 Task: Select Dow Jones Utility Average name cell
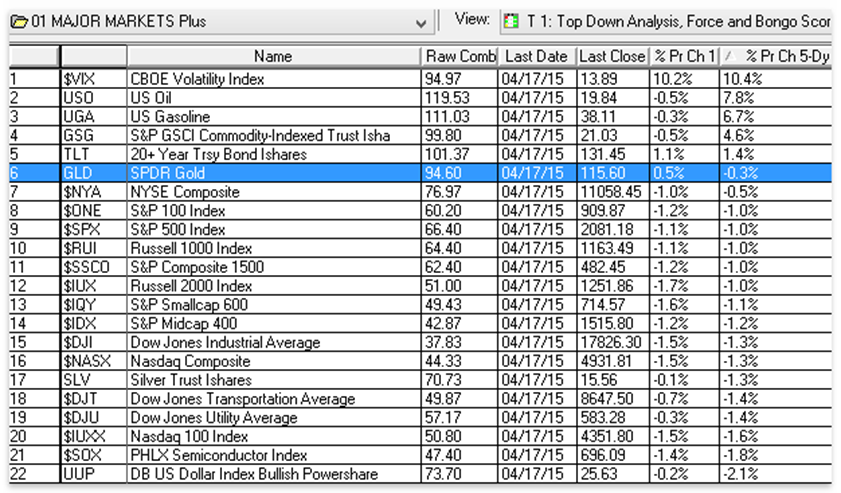pos(274,417)
